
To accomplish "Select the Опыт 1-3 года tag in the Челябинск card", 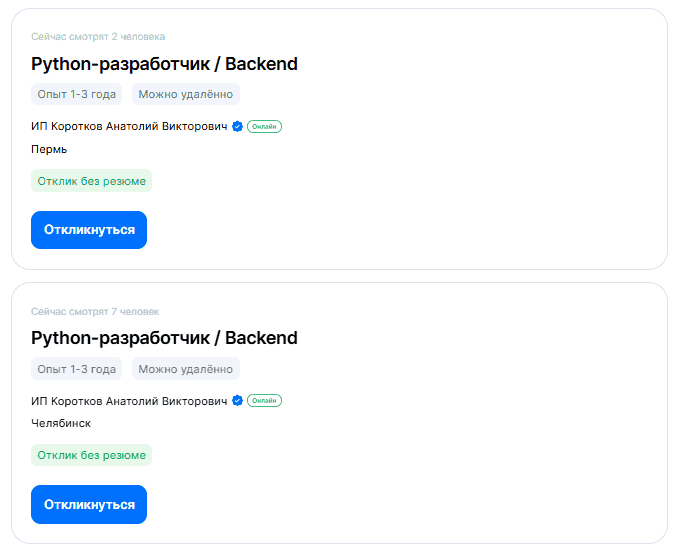I will tap(76, 369).
